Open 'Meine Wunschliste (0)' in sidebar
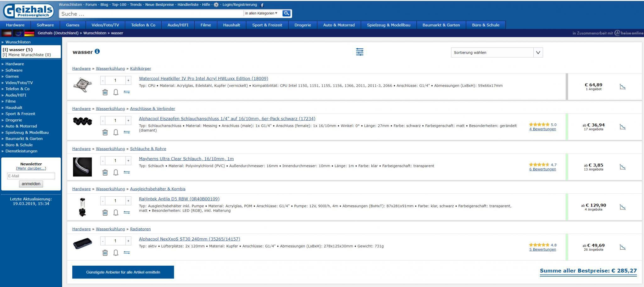 point(27,55)
